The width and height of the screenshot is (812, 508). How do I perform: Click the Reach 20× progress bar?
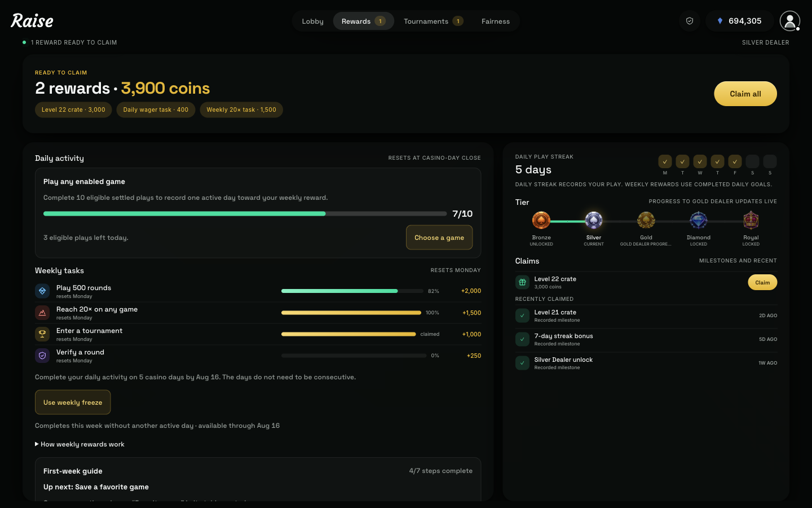pyautogui.click(x=351, y=313)
